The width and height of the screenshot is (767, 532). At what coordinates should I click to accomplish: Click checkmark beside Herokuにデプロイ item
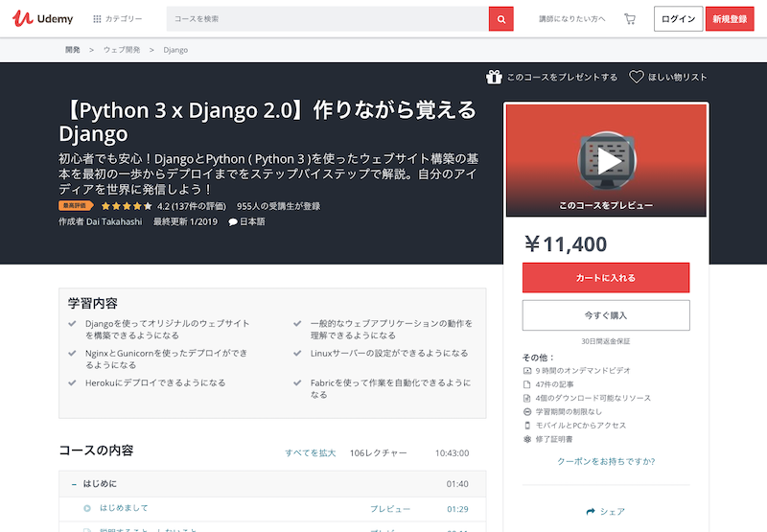point(73,382)
